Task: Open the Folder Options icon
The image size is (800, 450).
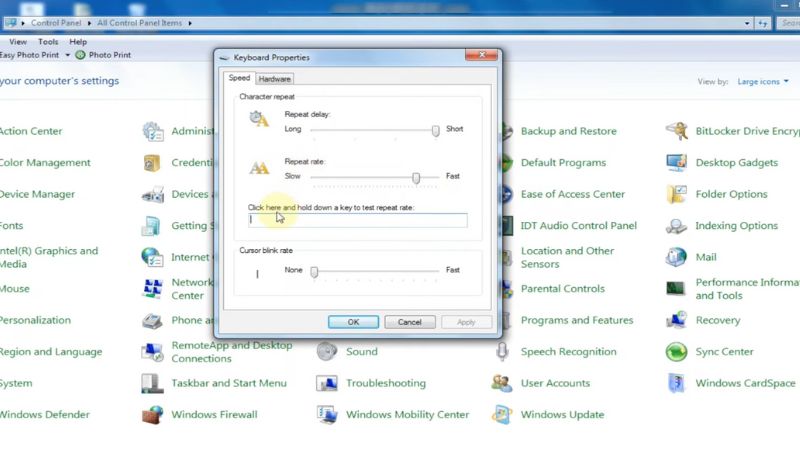Action: (677, 194)
